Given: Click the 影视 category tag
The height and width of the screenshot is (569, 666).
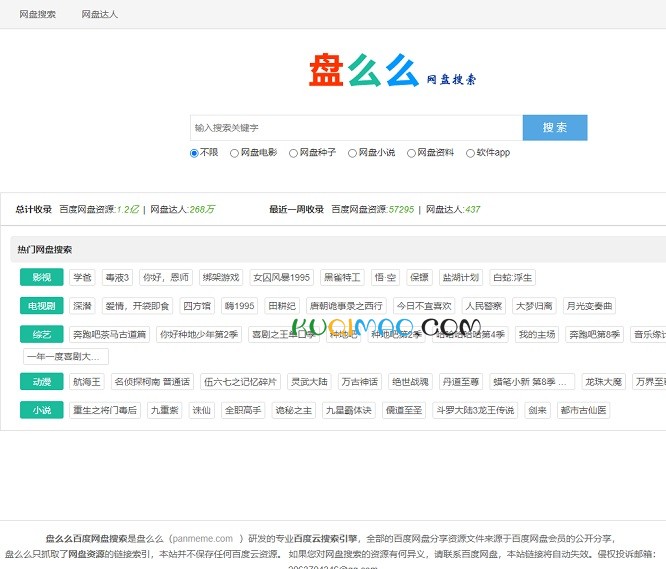Looking at the screenshot, I should pyautogui.click(x=42, y=277).
